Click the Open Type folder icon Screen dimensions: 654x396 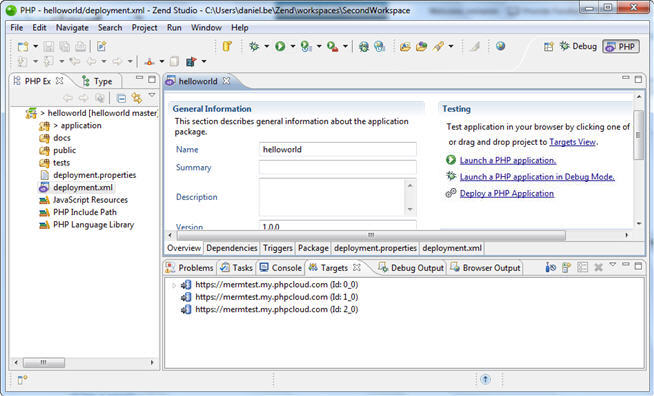click(x=405, y=46)
